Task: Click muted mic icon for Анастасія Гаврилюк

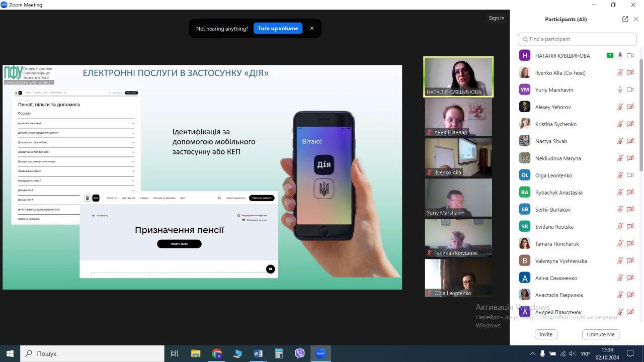Action: coord(620,295)
